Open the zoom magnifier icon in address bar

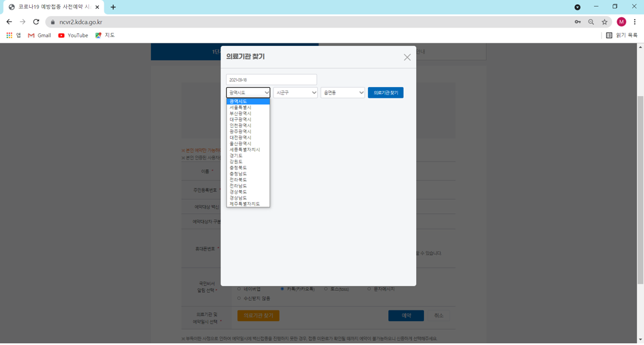[x=591, y=22]
